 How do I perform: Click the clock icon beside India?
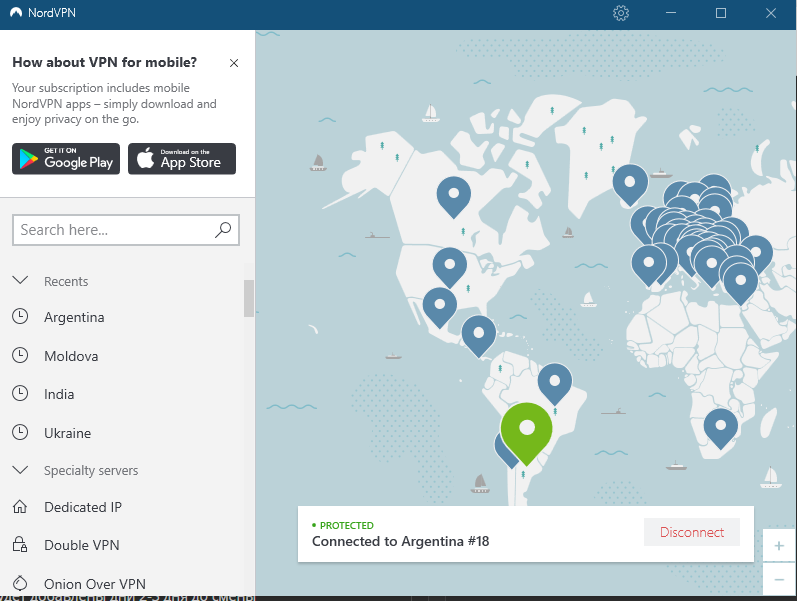tap(20, 393)
